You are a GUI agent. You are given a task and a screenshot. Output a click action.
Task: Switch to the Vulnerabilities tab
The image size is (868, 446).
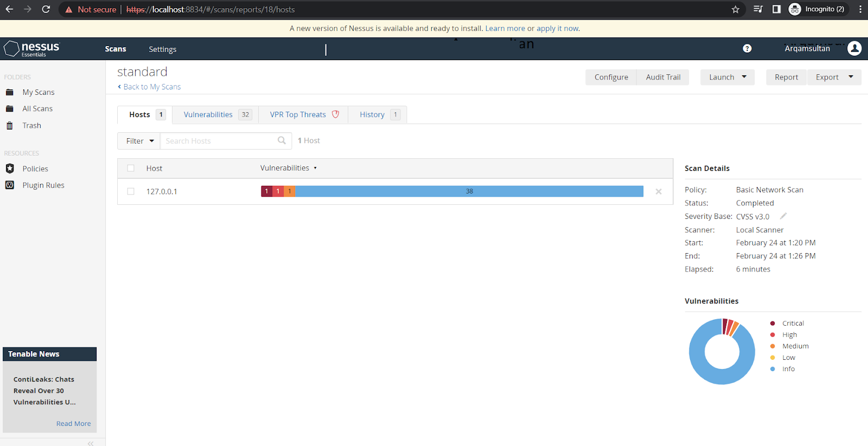tap(215, 114)
